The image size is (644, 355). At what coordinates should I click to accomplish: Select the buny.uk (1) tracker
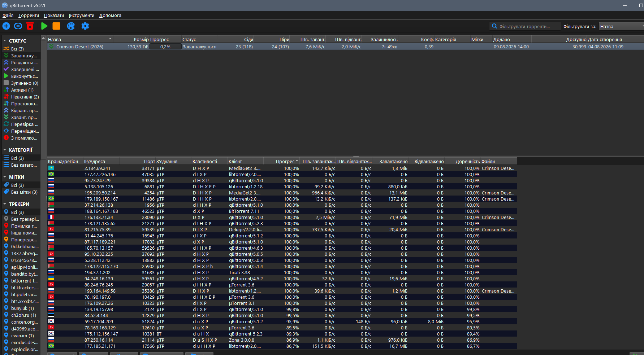click(x=21, y=308)
